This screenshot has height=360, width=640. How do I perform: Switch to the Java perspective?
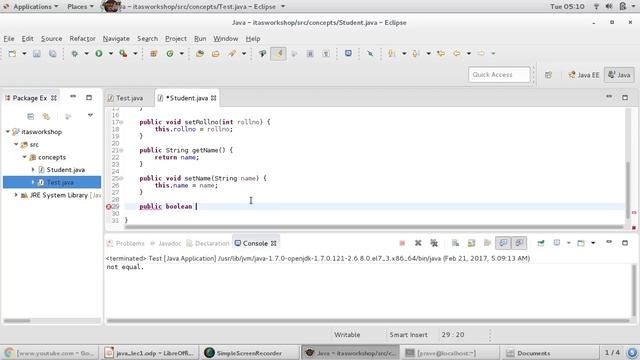619,75
